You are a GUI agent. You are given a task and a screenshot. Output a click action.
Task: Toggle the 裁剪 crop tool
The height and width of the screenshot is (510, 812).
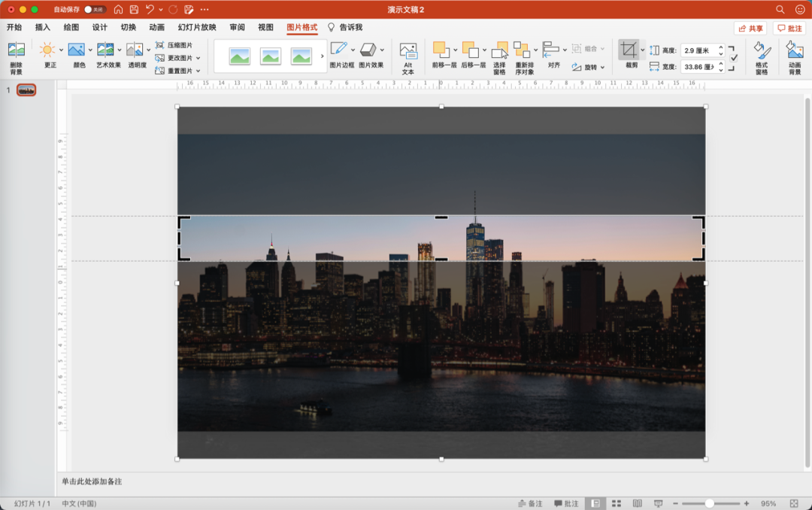629,50
